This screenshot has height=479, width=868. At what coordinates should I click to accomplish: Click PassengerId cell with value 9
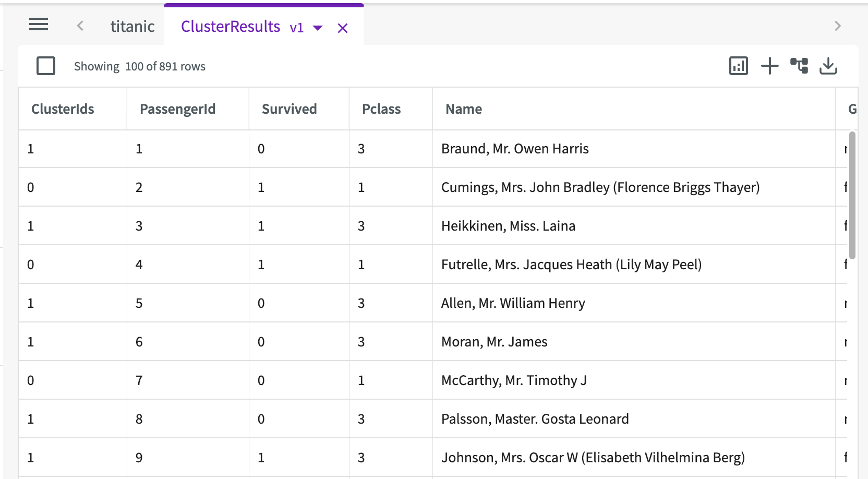188,458
